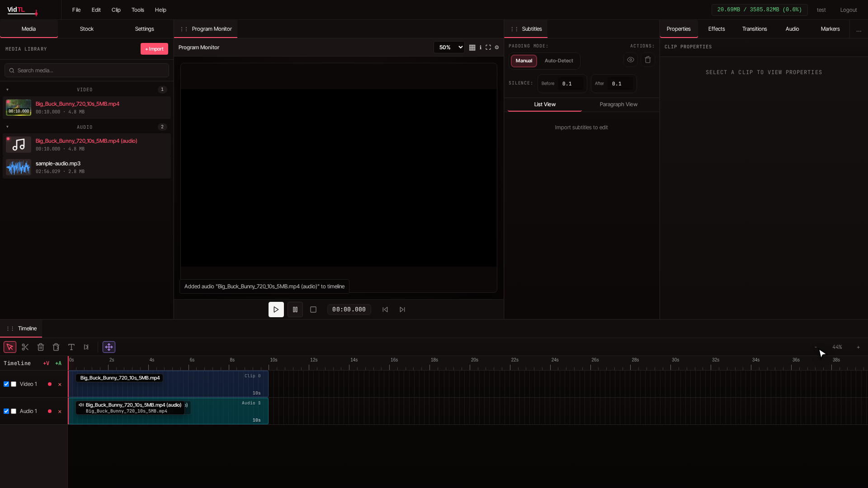Select Auto-Detect padding mode
The image size is (868, 488).
[x=559, y=61]
